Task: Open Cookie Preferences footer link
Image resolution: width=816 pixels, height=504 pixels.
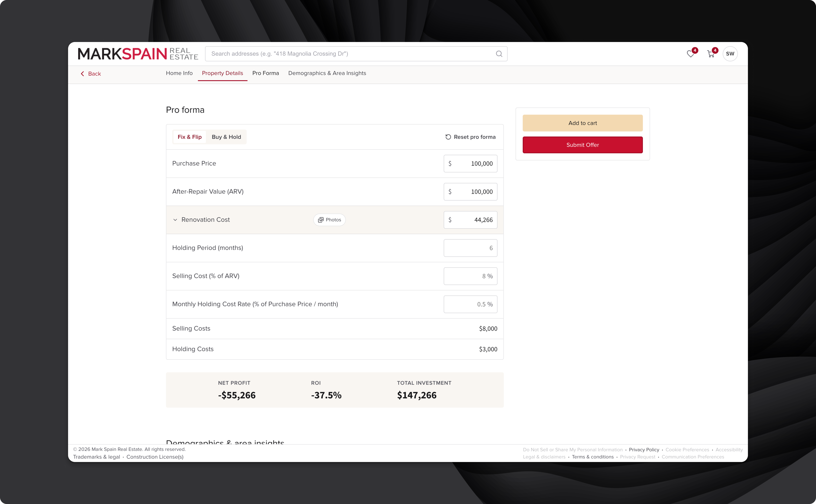Action: pos(687,450)
